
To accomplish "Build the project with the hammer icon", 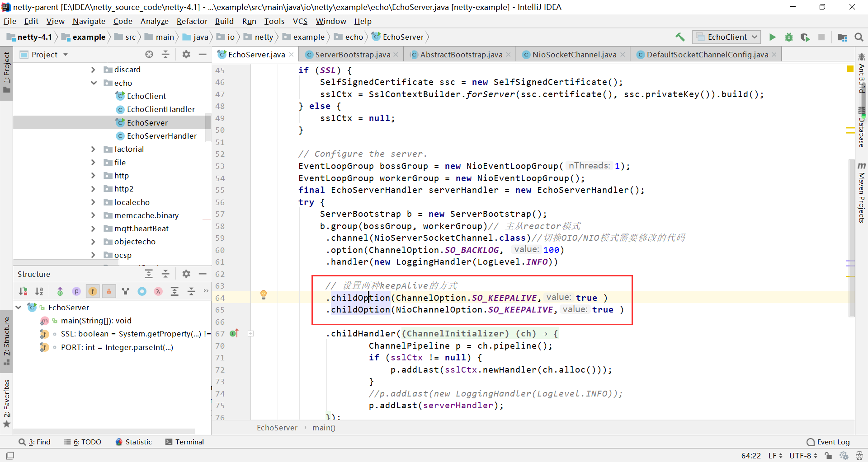I will pyautogui.click(x=680, y=37).
